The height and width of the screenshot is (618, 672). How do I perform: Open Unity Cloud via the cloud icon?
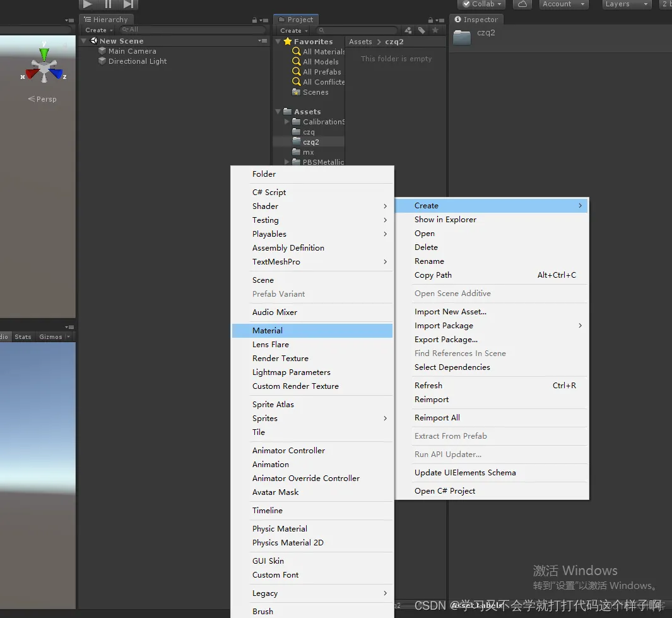pyautogui.click(x=522, y=4)
